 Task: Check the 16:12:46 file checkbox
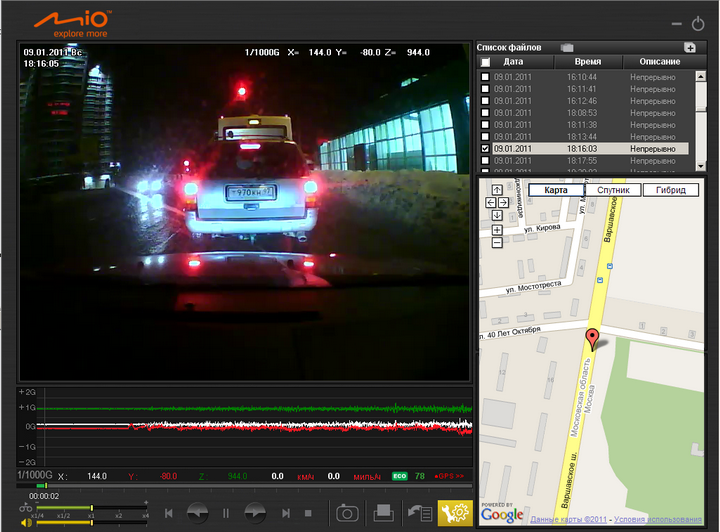tap(485, 101)
